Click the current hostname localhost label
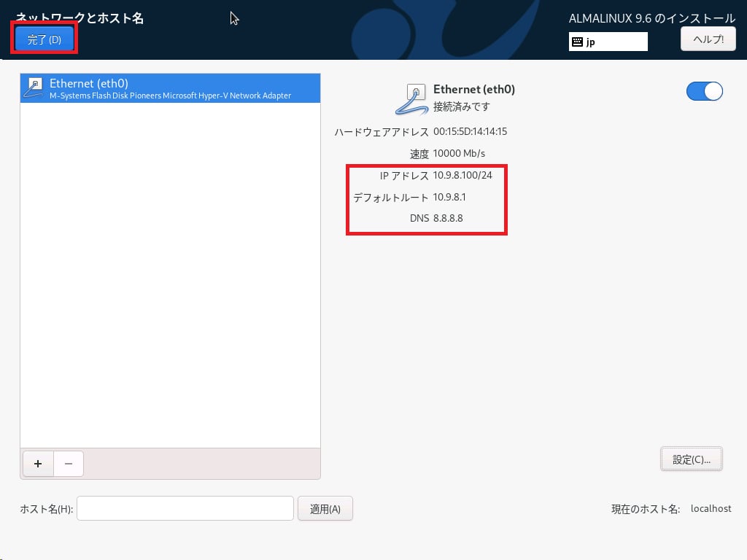 click(711, 509)
